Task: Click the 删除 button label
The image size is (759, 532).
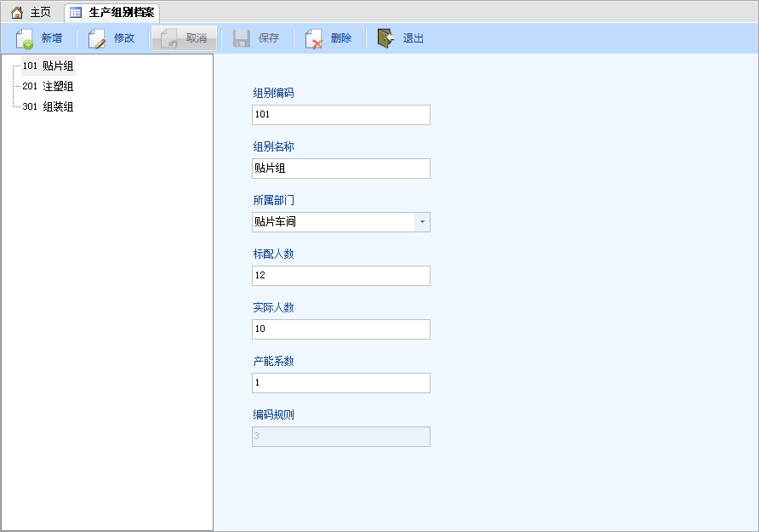Action: pyautogui.click(x=341, y=38)
